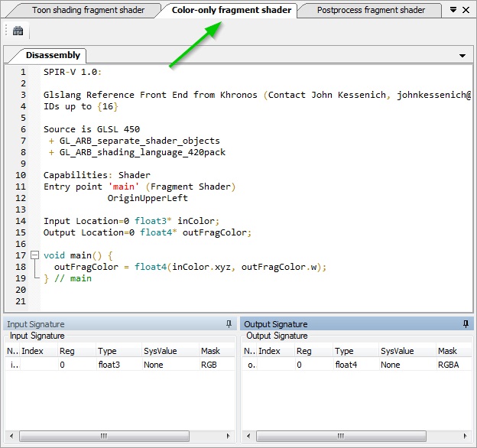This screenshot has width=477, height=448.
Task: Click the '} // main' closing line
Action: click(x=67, y=278)
